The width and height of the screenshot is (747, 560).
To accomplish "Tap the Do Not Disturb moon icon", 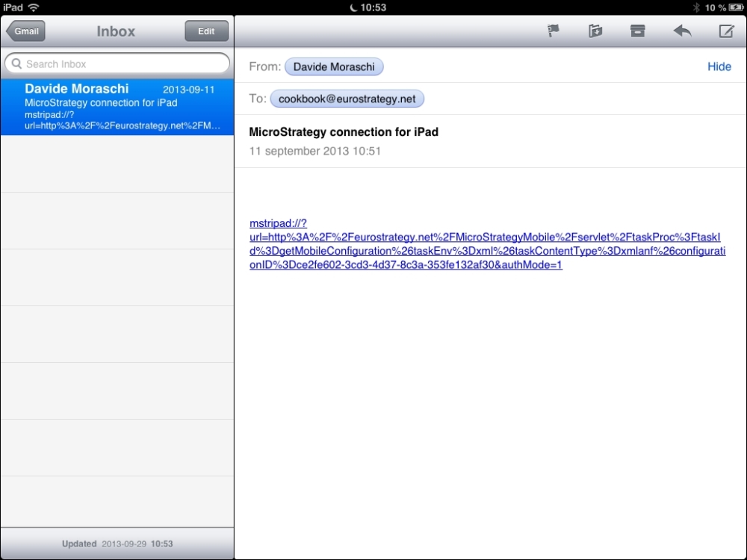I will 353,7.
